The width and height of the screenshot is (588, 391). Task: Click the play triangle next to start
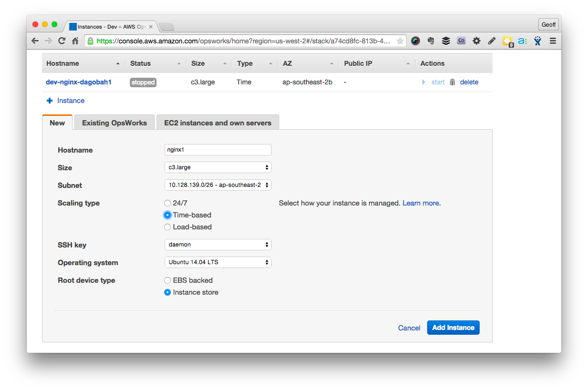(424, 82)
